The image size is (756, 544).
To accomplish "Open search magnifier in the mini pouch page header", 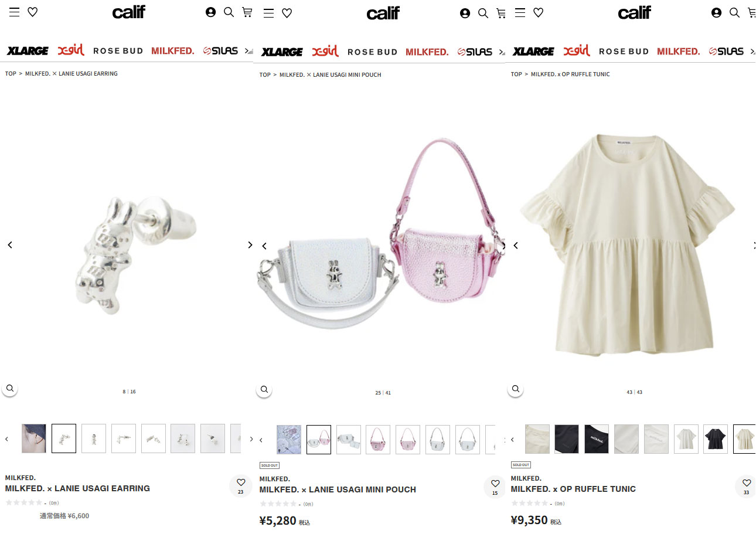I will pos(483,13).
